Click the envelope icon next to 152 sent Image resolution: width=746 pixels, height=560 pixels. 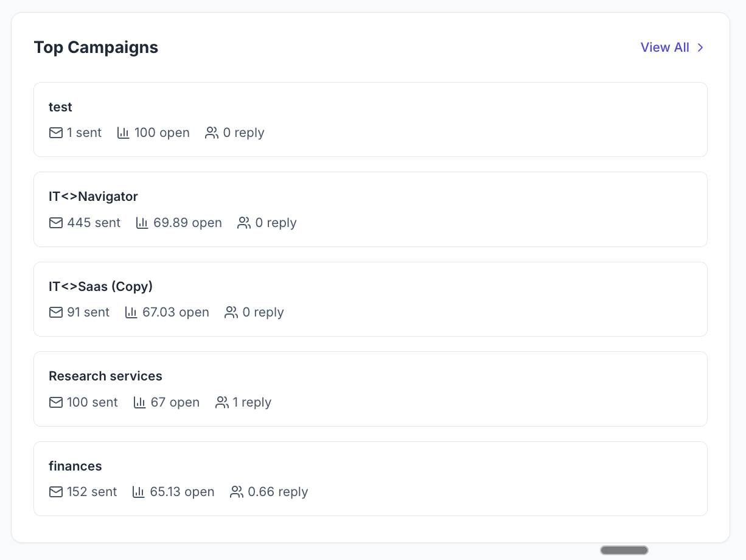(x=56, y=492)
